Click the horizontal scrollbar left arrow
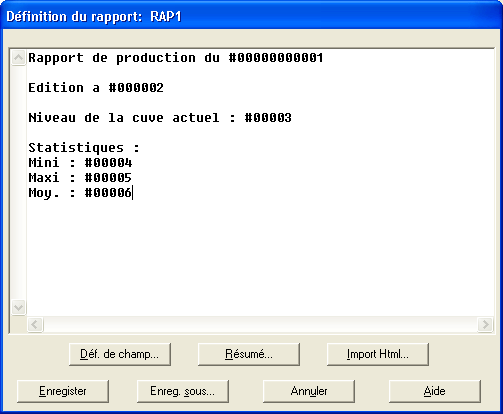 click(x=35, y=324)
